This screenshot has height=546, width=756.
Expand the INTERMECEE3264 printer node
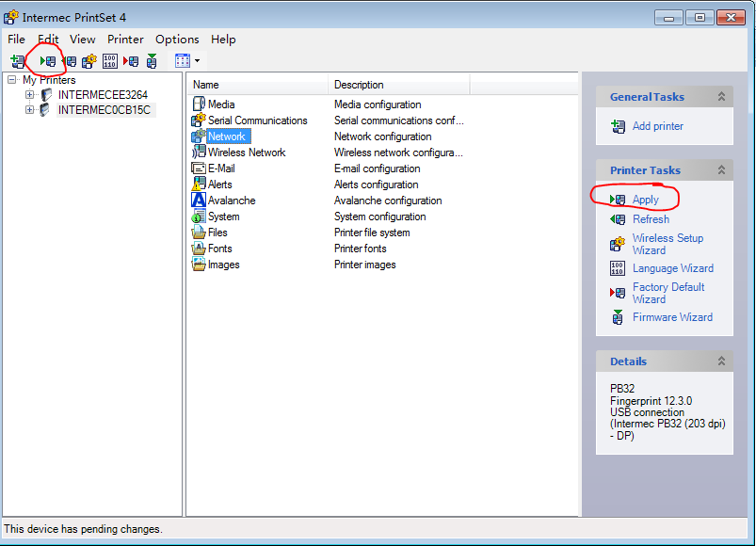click(29, 95)
